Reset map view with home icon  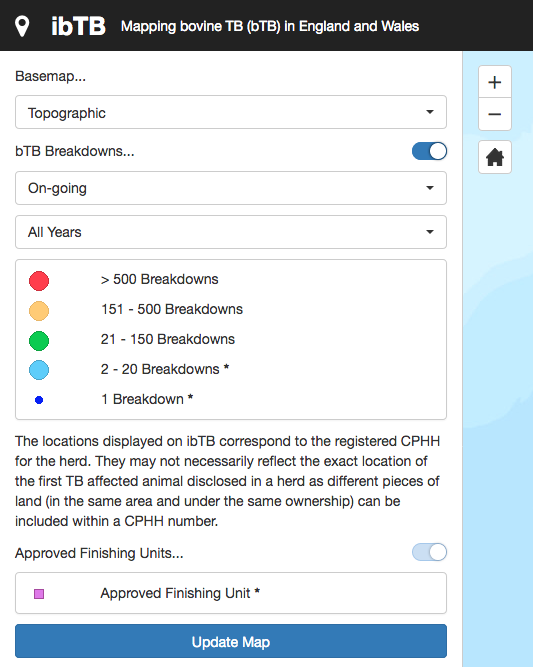495,157
